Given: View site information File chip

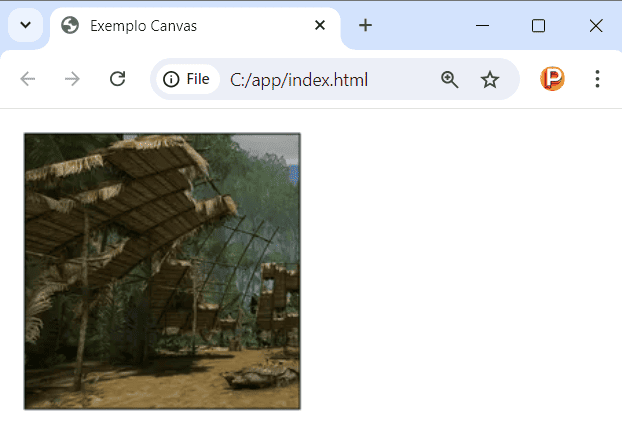Looking at the screenshot, I should click(187, 79).
